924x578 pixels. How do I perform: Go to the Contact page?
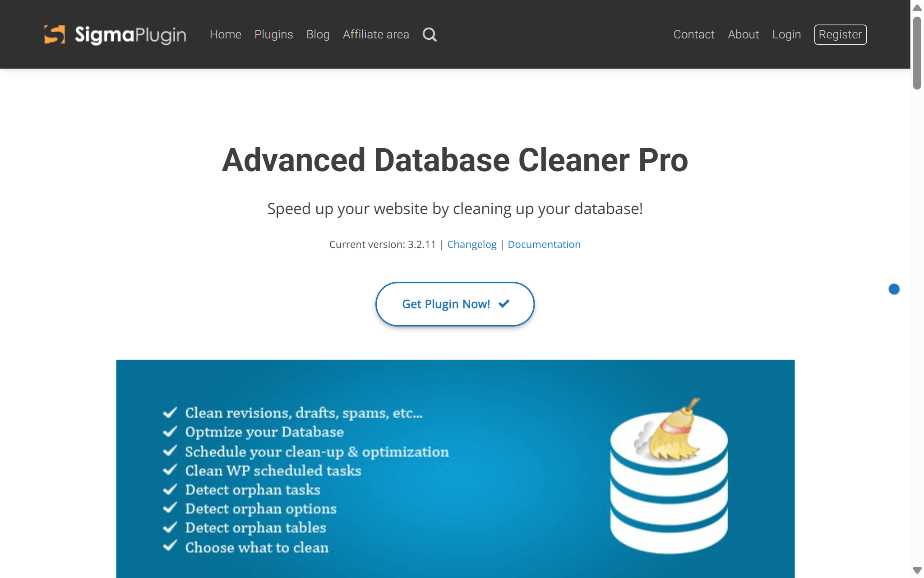tap(694, 34)
